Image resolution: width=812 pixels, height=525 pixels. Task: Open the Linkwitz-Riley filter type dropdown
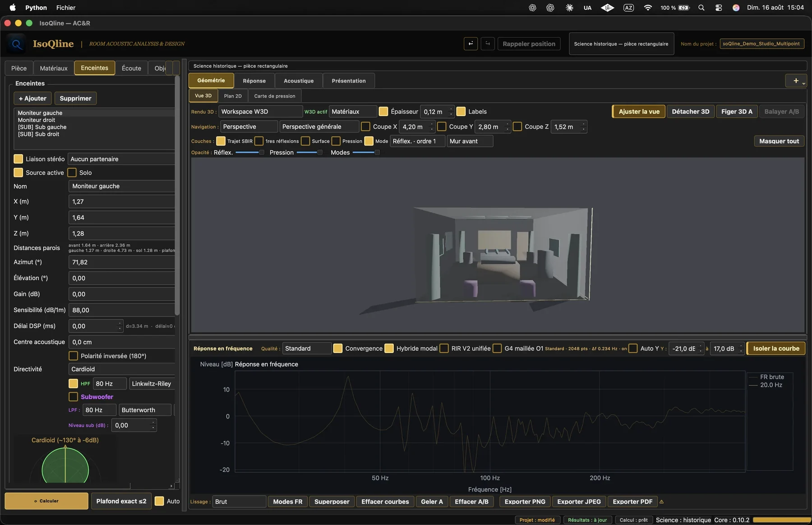pos(152,384)
